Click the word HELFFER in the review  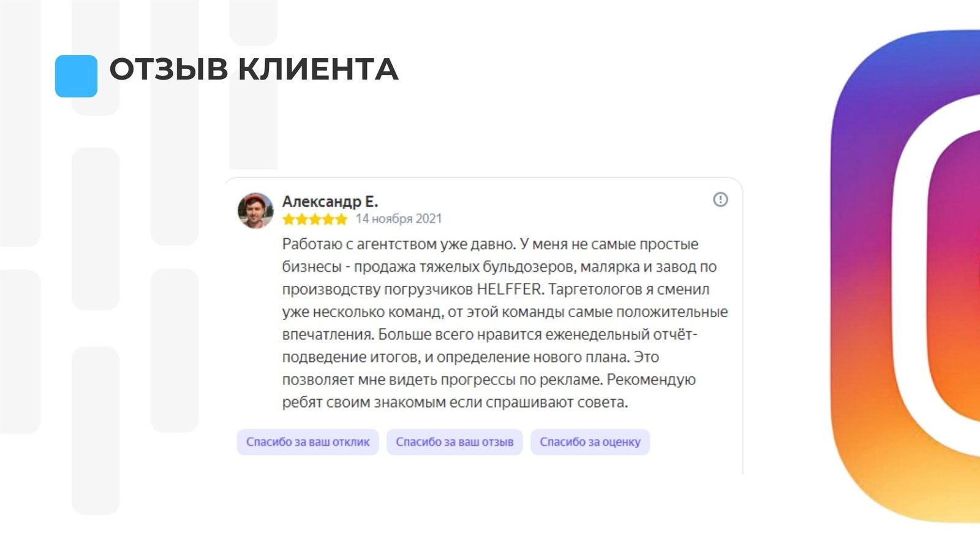(x=510, y=289)
